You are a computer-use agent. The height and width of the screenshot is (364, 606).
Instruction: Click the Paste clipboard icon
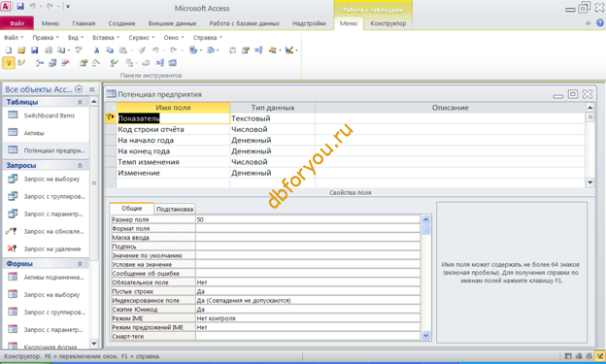click(123, 50)
